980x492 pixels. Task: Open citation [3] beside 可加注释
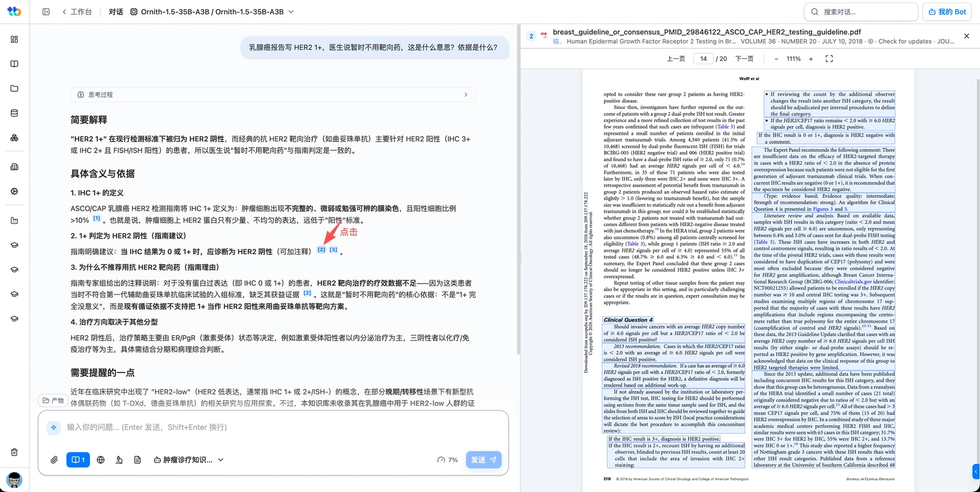tap(333, 250)
